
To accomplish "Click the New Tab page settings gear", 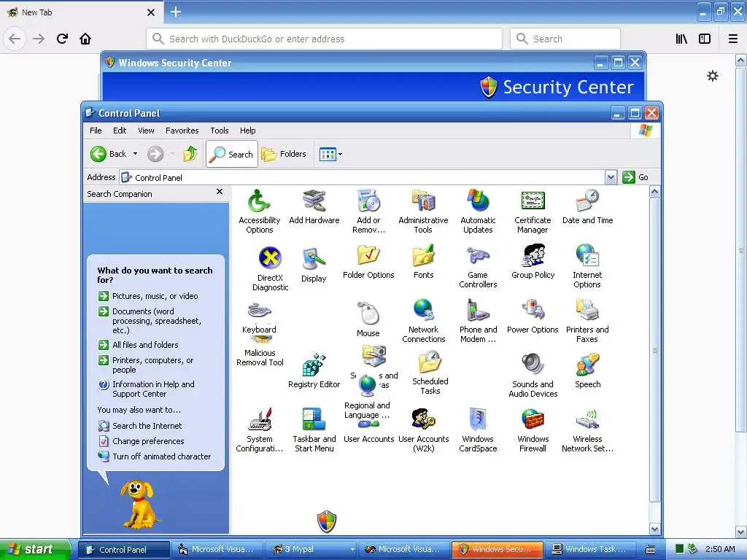I will (x=712, y=76).
